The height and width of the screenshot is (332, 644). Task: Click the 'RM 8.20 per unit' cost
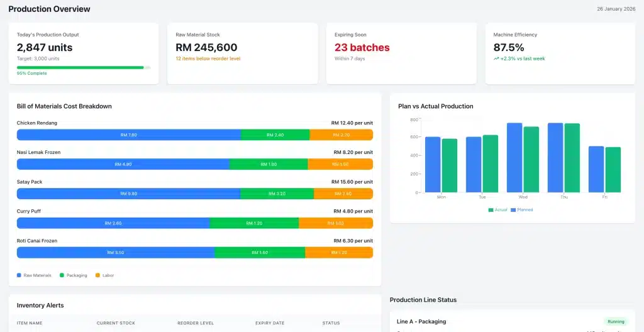click(353, 152)
